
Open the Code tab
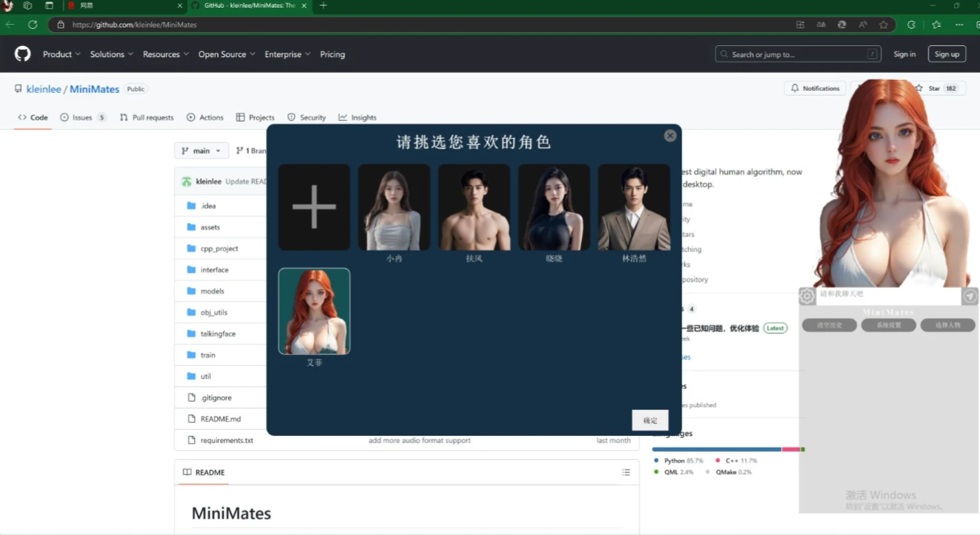[33, 118]
